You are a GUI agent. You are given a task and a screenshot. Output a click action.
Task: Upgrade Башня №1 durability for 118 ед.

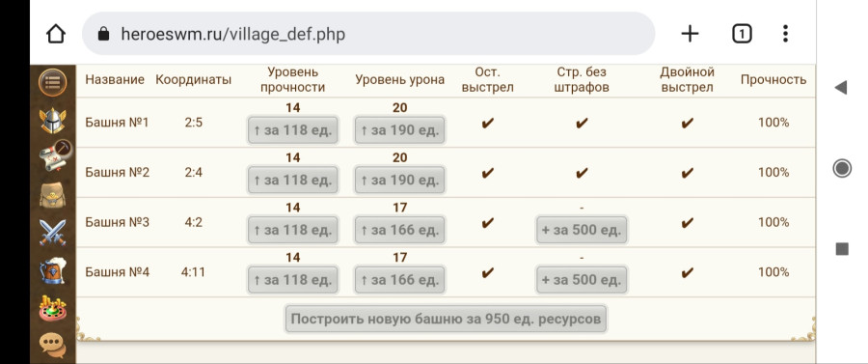(x=293, y=130)
